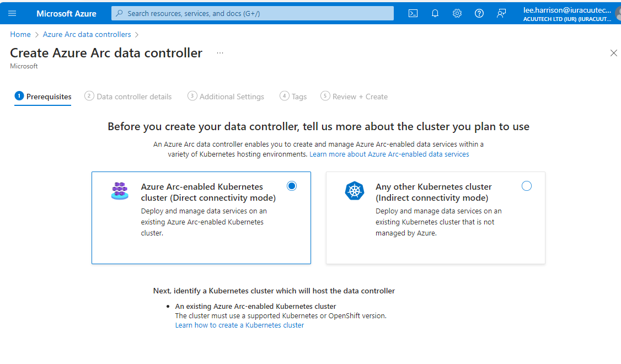Screen dimensions: 621x364
Task: Select Direct connectivity mode radio button
Action: point(291,186)
